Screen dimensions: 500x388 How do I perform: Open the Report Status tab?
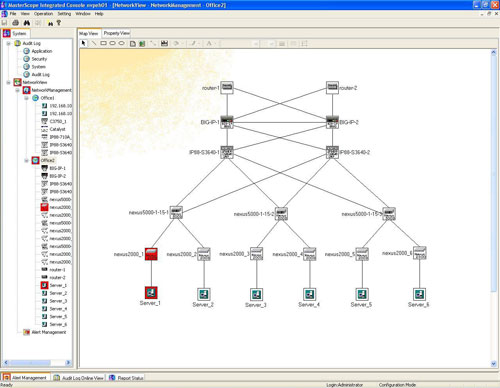pyautogui.click(x=126, y=378)
